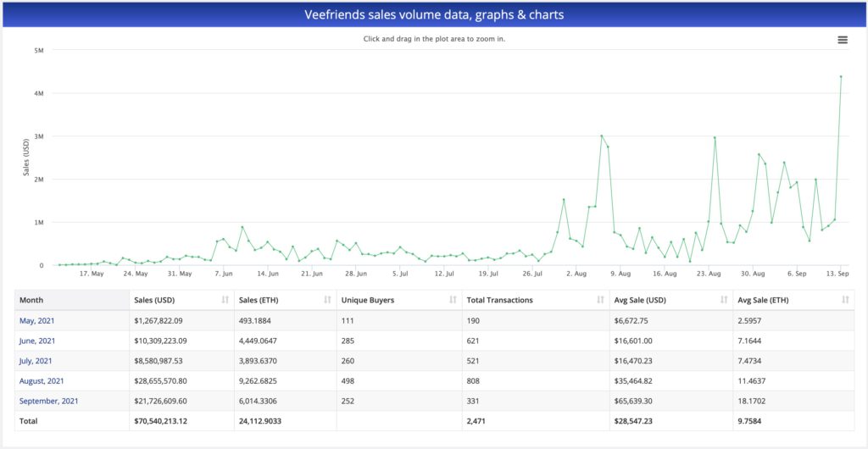Sort table by Sales (USD) column
Viewport: 868px width, 449px height.
pos(225,300)
